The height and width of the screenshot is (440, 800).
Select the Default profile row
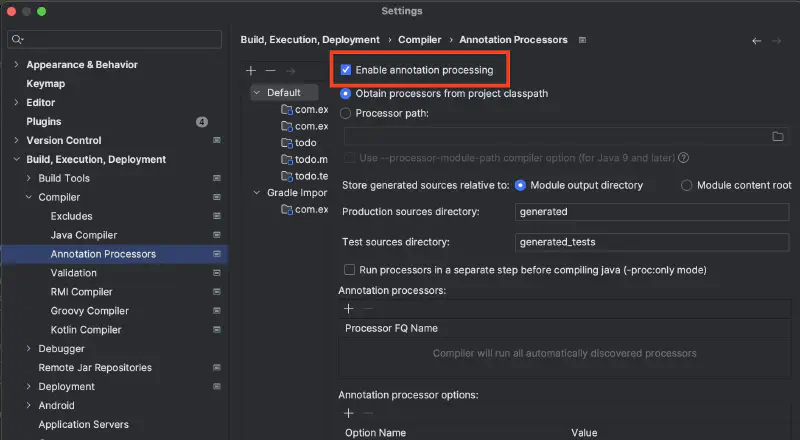pyautogui.click(x=285, y=92)
